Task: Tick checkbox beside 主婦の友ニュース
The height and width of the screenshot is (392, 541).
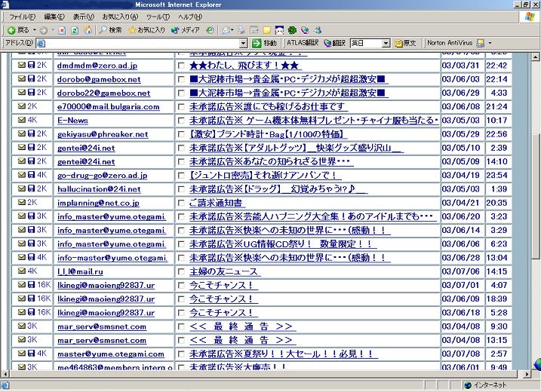Action: point(181,271)
